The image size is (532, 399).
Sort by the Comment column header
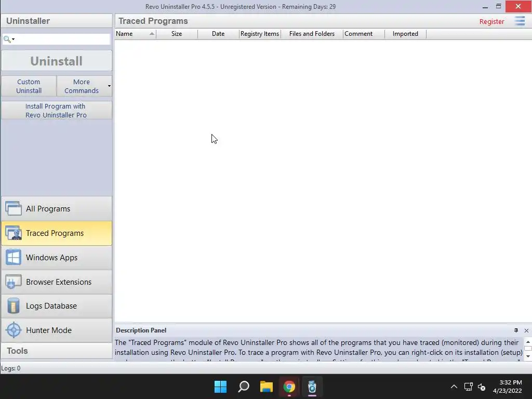pos(364,34)
